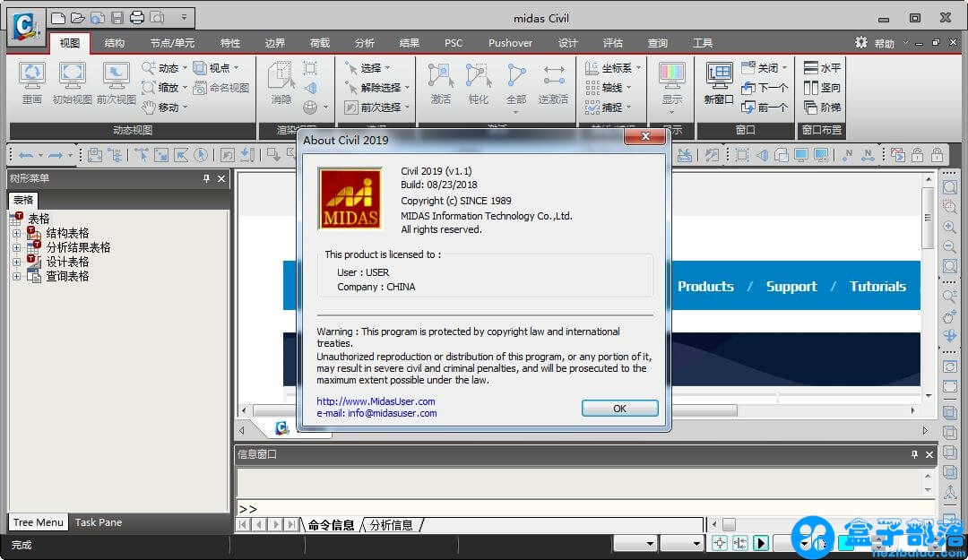Image resolution: width=968 pixels, height=560 pixels.
Task: Expand the 结构表格 tree node
Action: pos(17,233)
